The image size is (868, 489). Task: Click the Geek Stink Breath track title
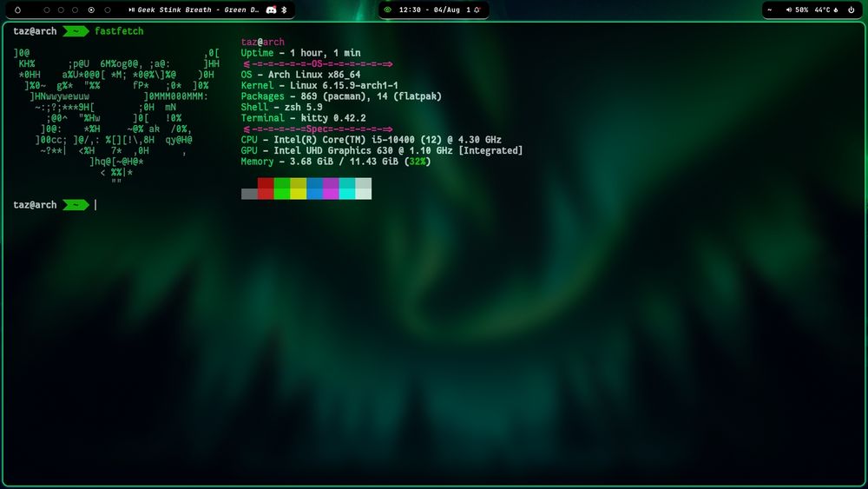pos(198,10)
